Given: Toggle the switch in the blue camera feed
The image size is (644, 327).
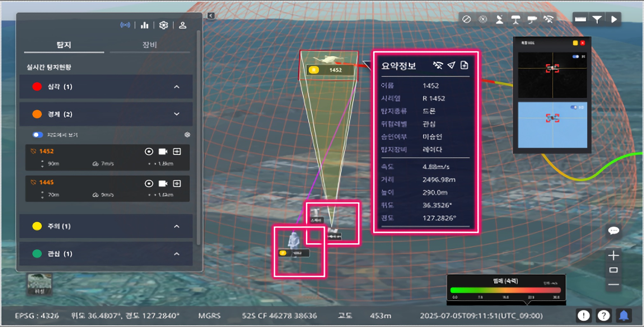Looking at the screenshot, I should (574, 108).
